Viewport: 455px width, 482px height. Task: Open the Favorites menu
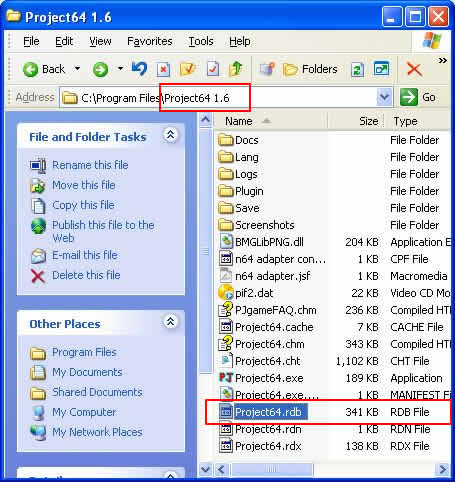[150, 41]
